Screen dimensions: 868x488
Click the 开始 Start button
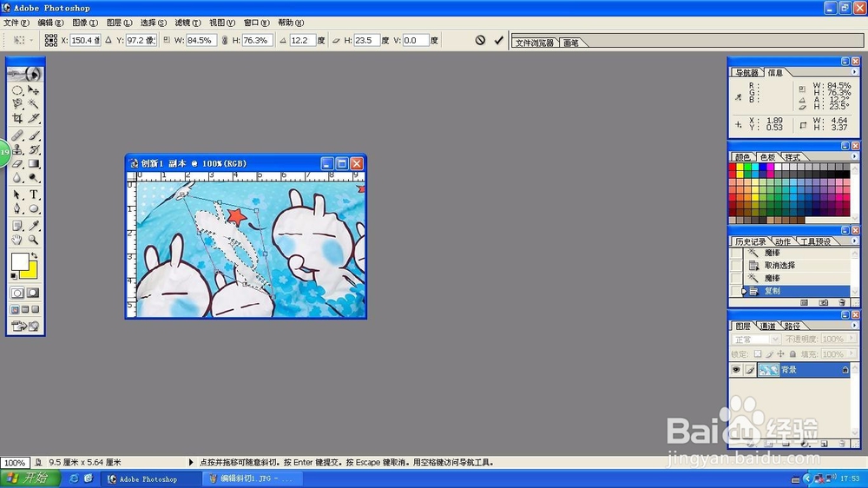(30, 478)
